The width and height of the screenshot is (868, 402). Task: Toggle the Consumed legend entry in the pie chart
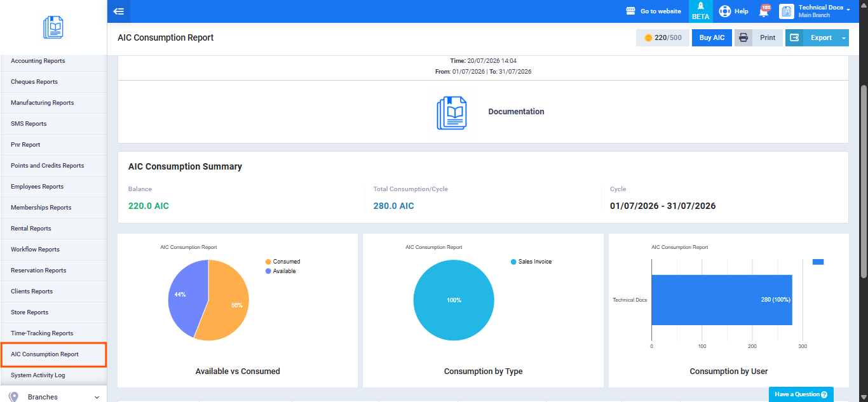pos(283,262)
